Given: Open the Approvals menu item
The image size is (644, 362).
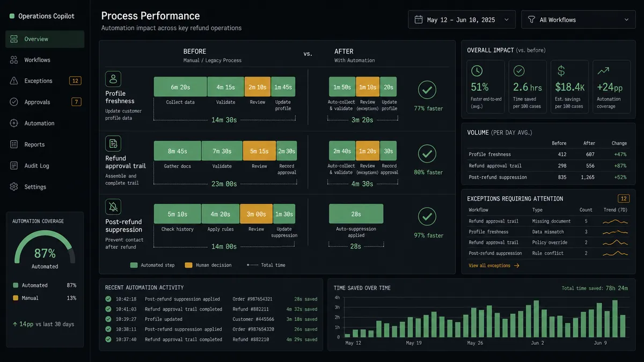Looking at the screenshot, I should pyautogui.click(x=45, y=102).
